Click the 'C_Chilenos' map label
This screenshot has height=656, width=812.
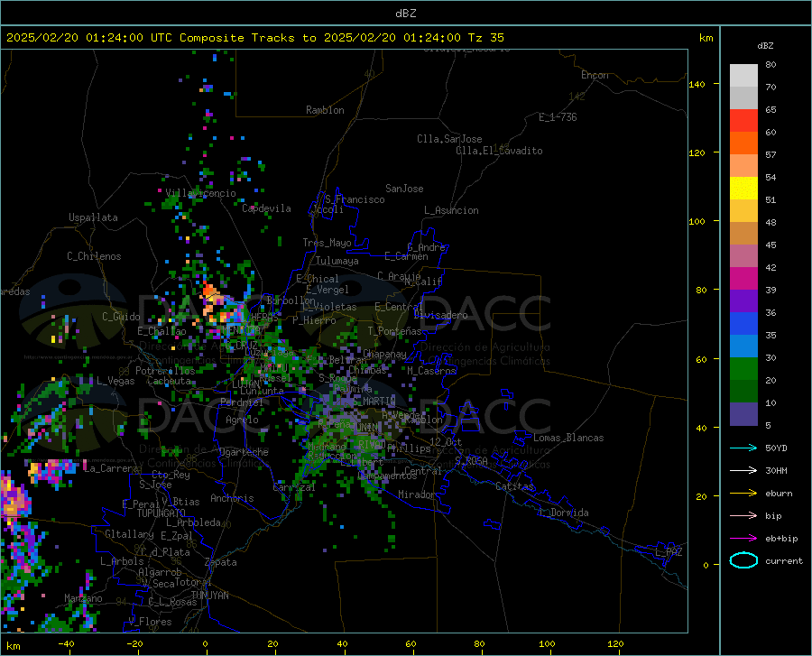click(94, 255)
